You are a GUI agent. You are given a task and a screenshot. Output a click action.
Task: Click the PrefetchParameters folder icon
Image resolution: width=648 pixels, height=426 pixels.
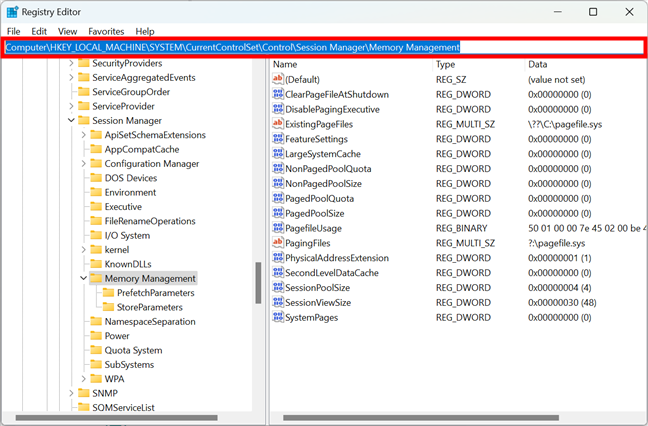tap(108, 293)
